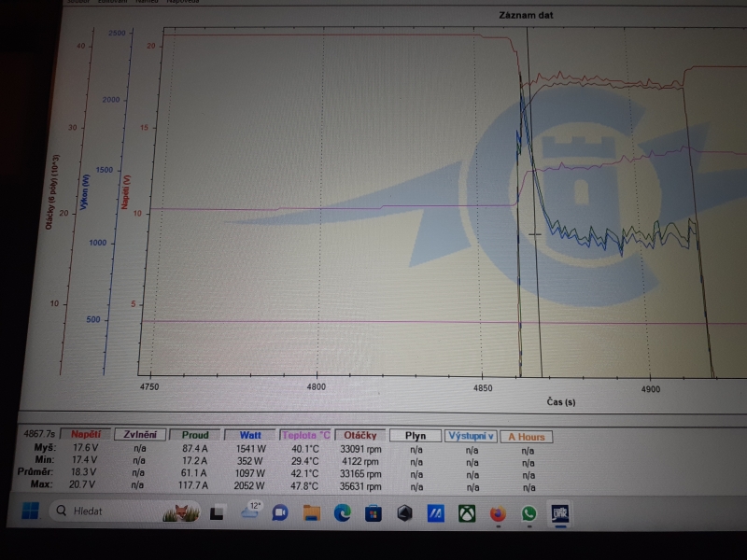Toggle the Plyn throttle trace
Screen dimensions: 747x560
(x=416, y=436)
